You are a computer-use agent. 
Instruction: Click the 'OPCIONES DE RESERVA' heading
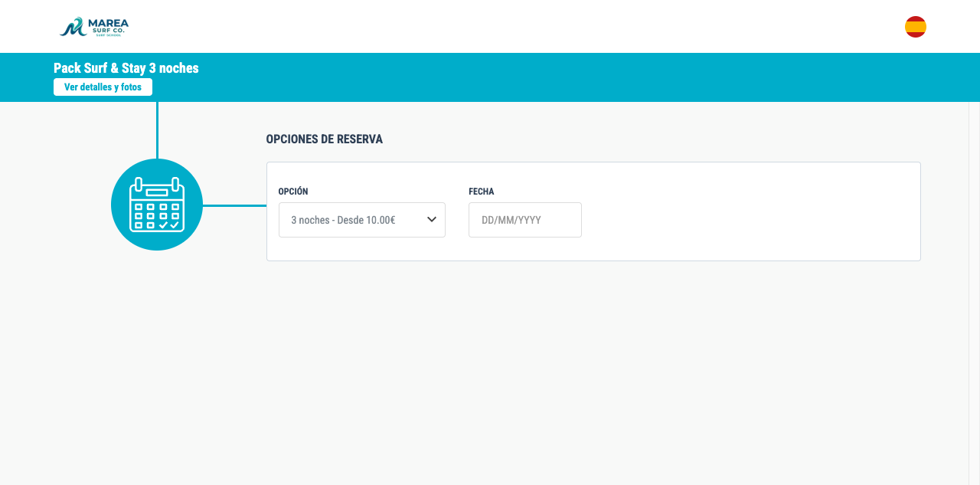coord(325,139)
